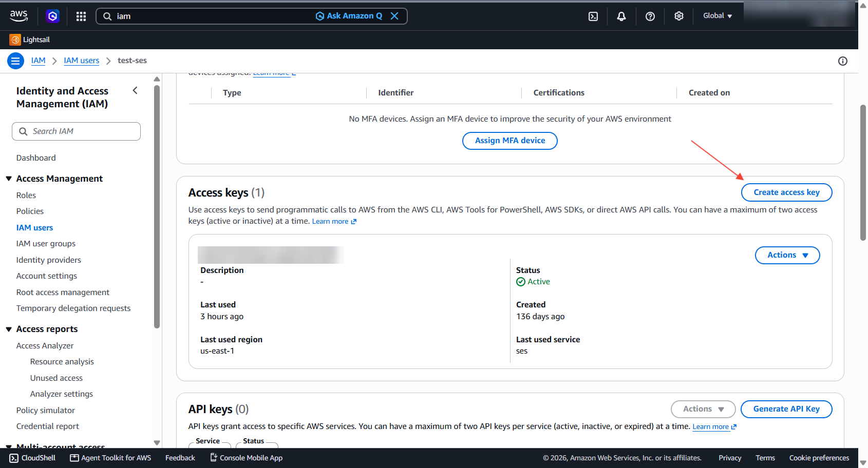This screenshot has height=468, width=868.
Task: Focus the Search IAM input field
Action: coord(76,131)
